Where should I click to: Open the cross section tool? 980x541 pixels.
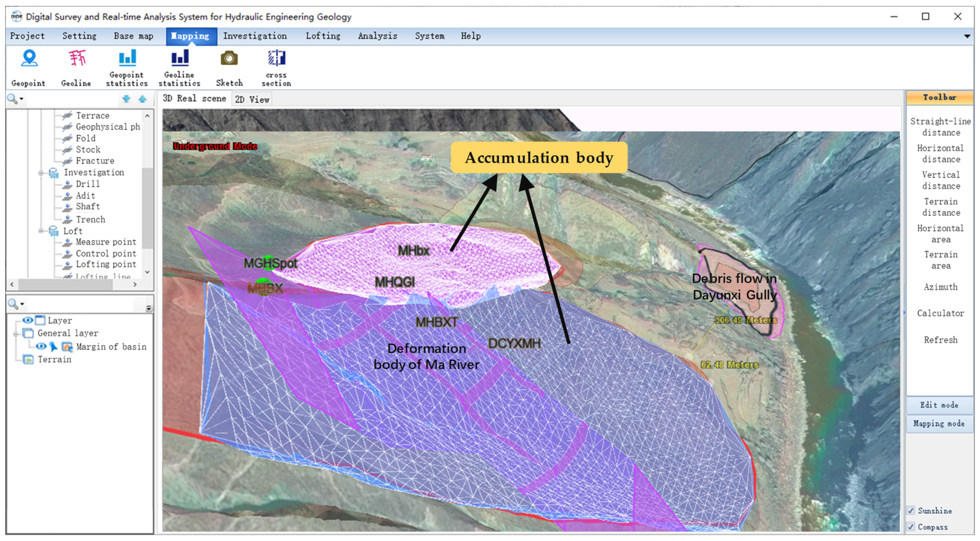(x=277, y=58)
